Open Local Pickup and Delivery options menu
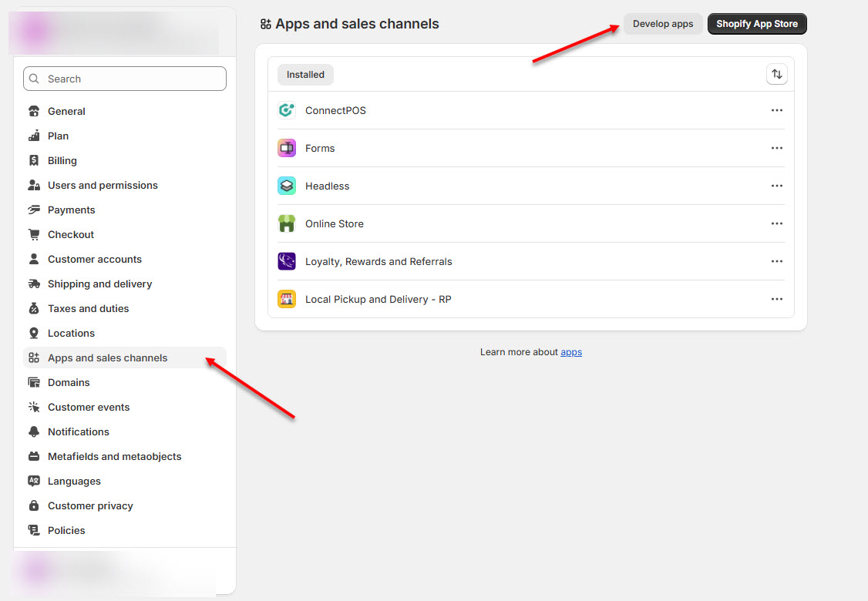The height and width of the screenshot is (601, 868). pyautogui.click(x=777, y=299)
